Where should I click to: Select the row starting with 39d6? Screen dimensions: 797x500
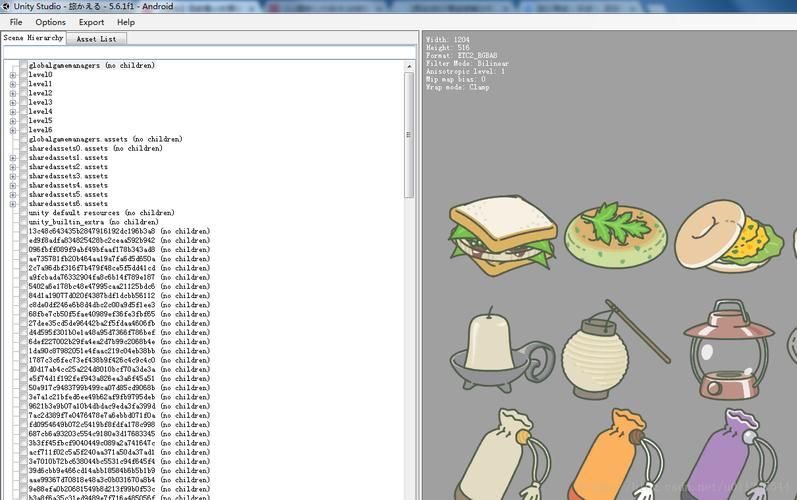point(119,471)
